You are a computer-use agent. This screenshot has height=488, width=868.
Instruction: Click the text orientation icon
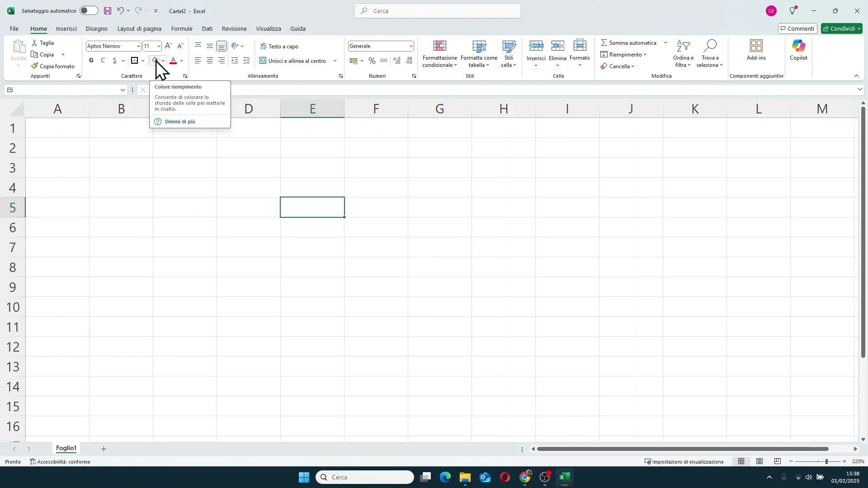coord(235,46)
